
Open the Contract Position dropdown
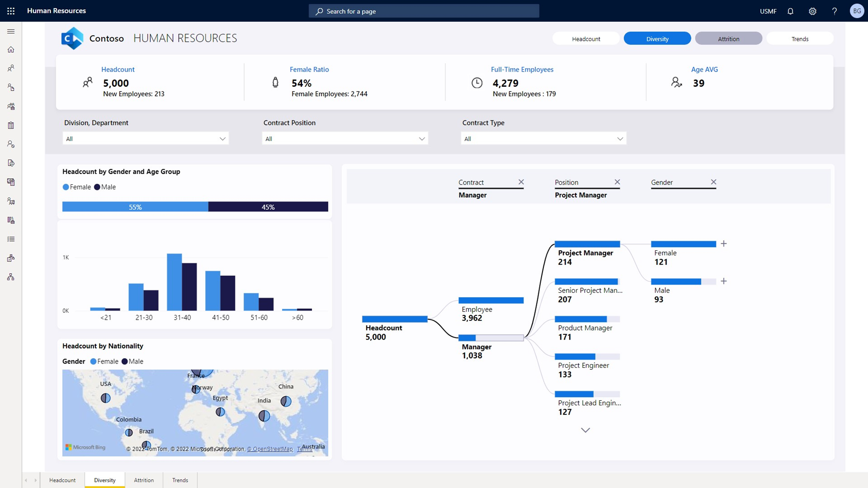point(345,139)
